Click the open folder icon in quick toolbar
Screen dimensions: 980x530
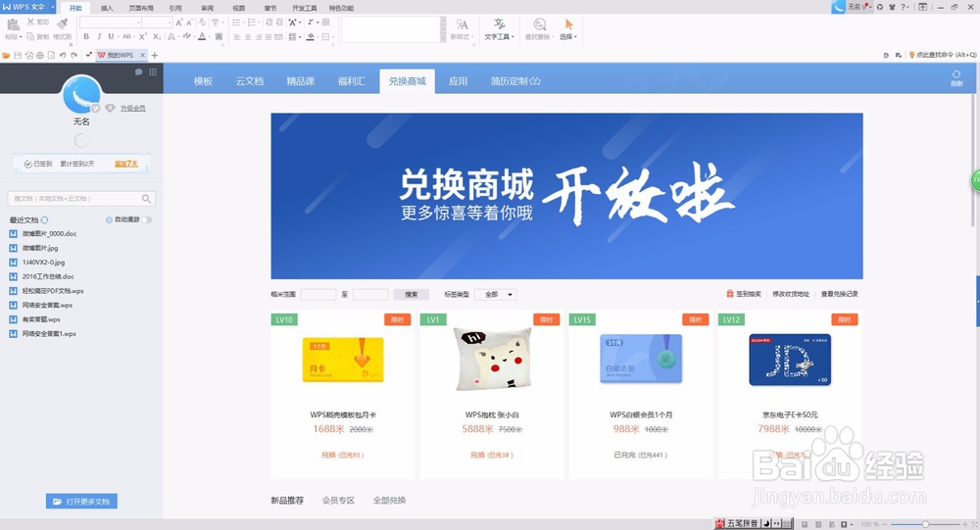(6, 55)
